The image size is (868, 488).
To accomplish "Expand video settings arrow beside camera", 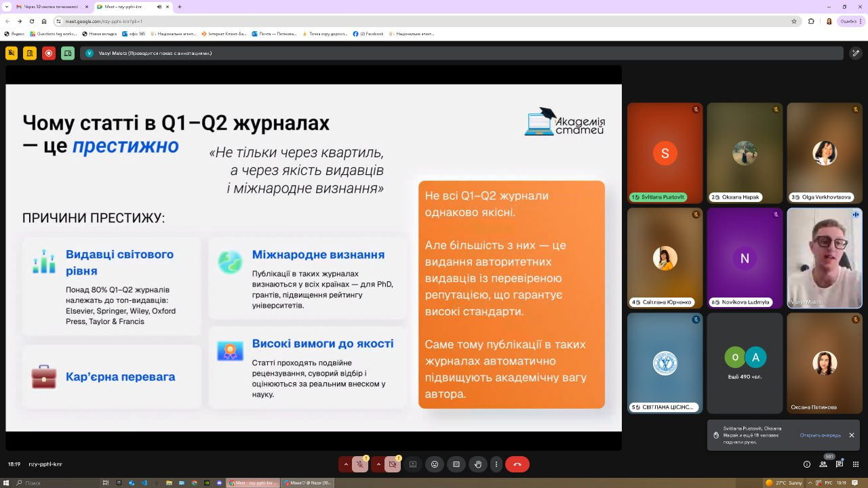I will (x=378, y=464).
